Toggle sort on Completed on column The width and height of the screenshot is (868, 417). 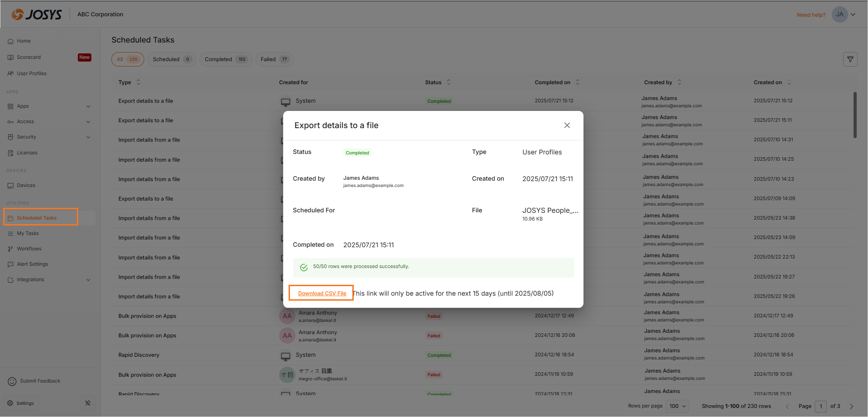578,82
